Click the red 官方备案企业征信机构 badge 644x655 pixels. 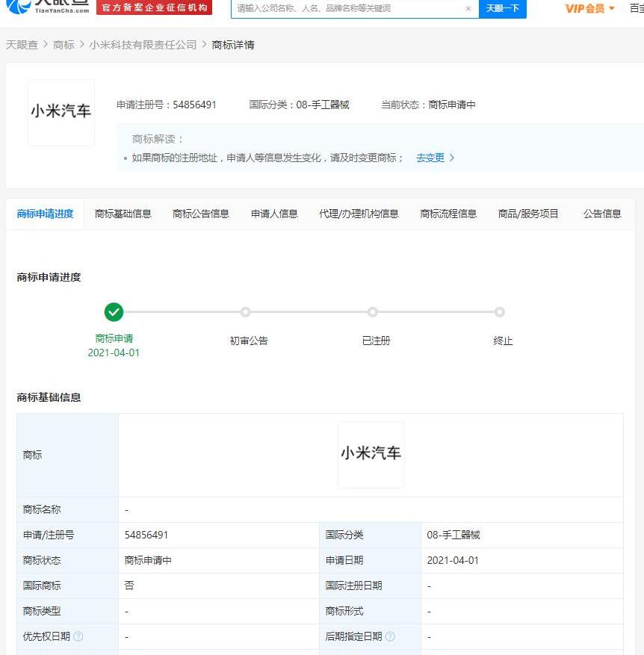[155, 7]
